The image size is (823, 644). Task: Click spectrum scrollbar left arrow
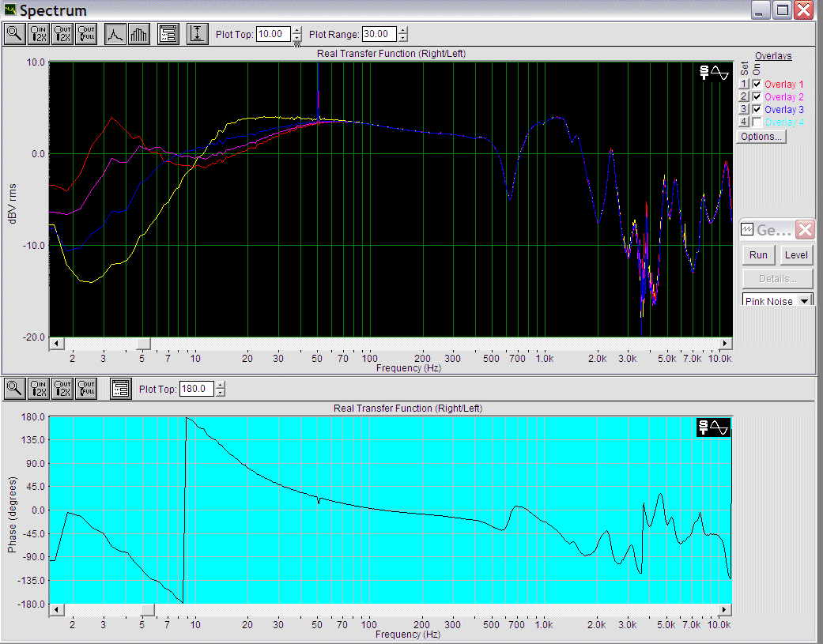[57, 344]
